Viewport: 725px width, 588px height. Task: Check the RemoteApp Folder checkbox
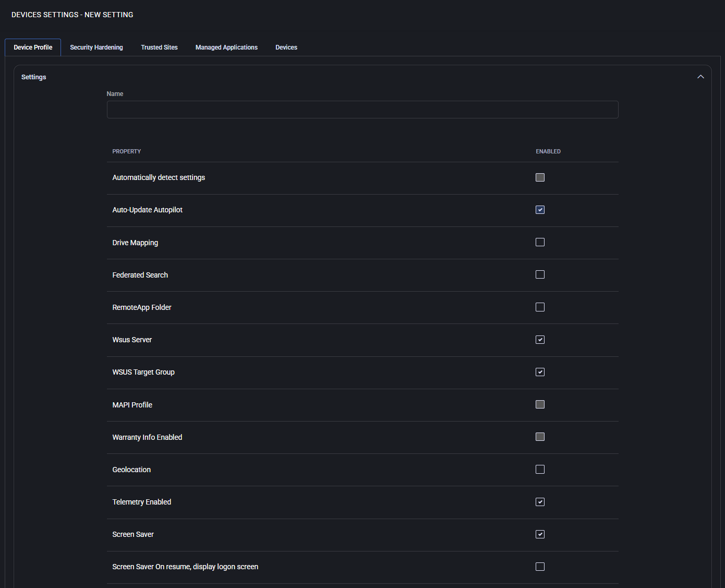point(540,307)
